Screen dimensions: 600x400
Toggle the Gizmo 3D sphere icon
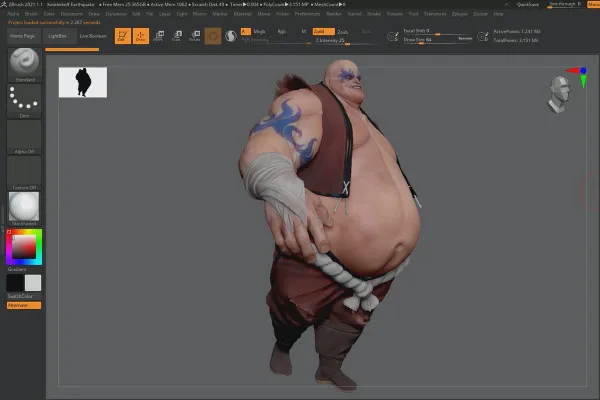click(x=213, y=36)
